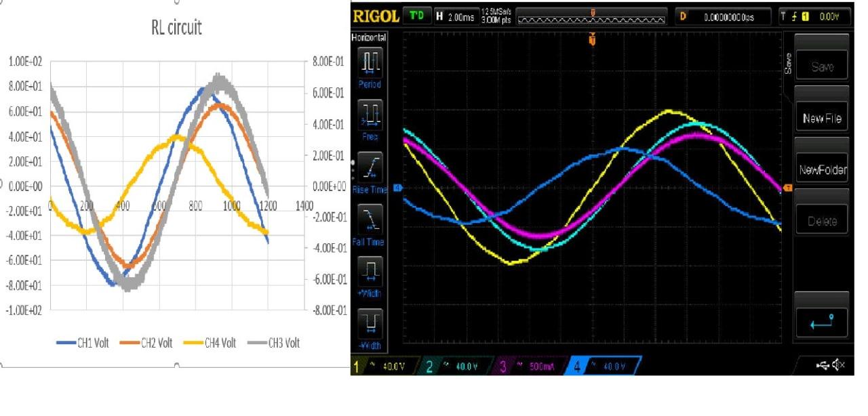The height and width of the screenshot is (416, 868).
Task: Click the NewFolder softkey
Action: pyautogui.click(x=822, y=170)
